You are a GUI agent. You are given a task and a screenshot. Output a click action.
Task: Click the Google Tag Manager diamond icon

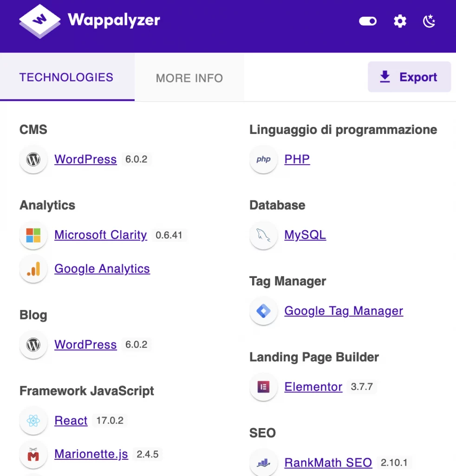(263, 311)
